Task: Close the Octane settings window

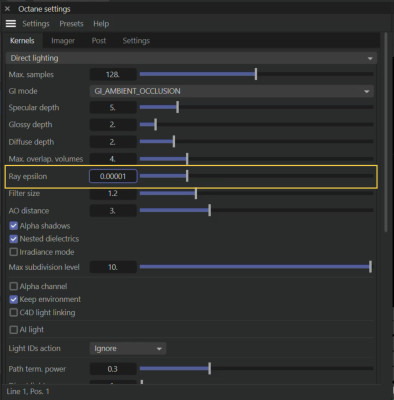Action: (7, 9)
